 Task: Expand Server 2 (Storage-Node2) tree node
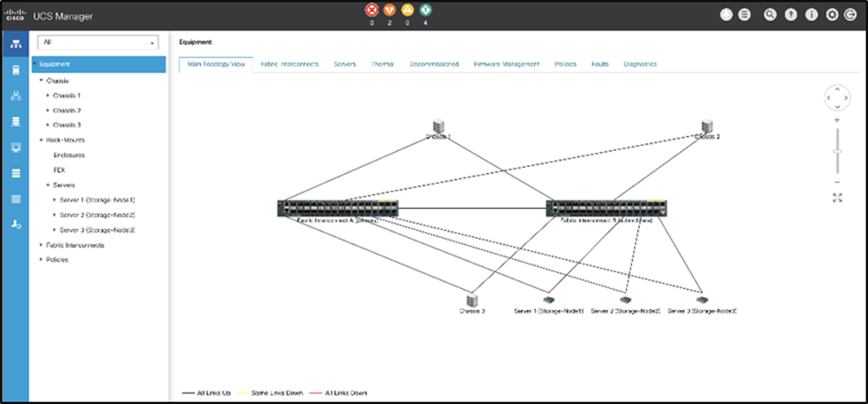point(54,214)
